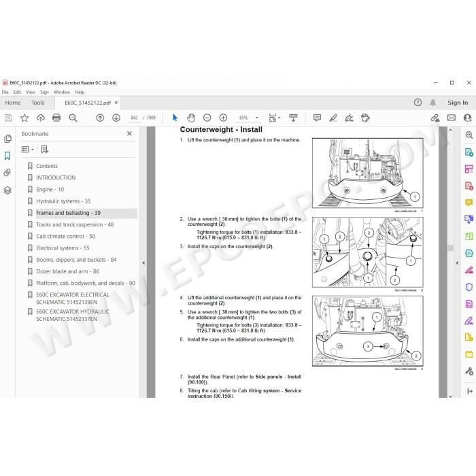Screen dimensions: 476x476
Task: Click the Sign In button
Action: tap(458, 103)
